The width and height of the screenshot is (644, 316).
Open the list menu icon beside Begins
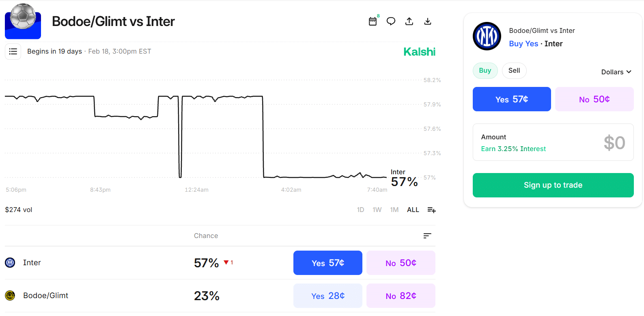point(13,52)
